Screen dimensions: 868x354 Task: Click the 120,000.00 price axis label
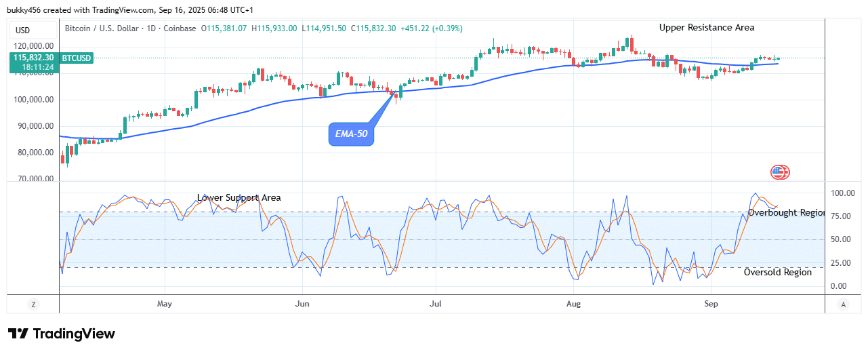(x=34, y=46)
